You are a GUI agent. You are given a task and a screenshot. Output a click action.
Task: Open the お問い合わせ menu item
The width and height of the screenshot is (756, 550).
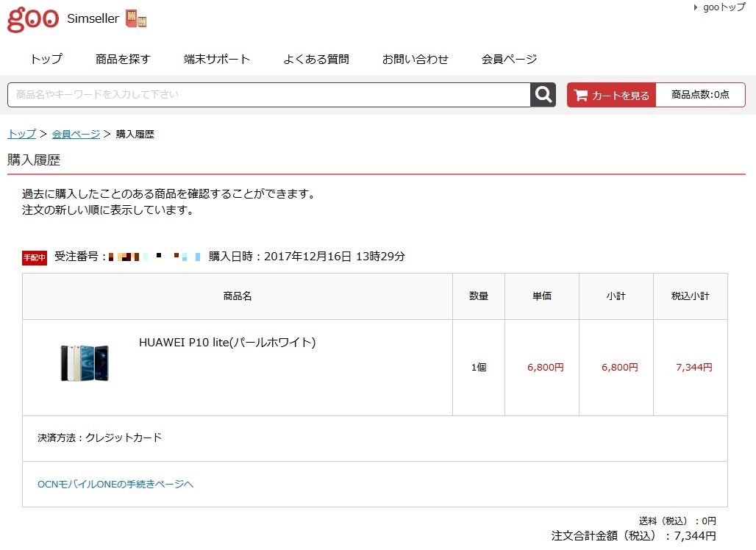415,59
